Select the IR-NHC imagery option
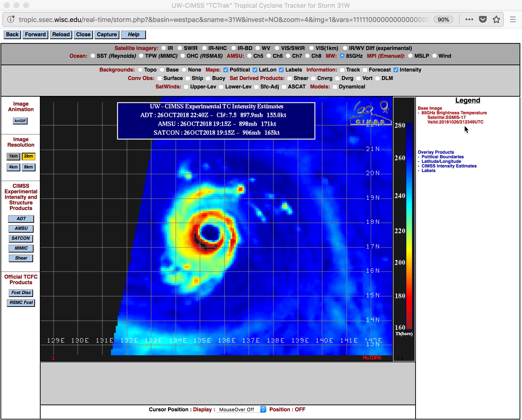The width and height of the screenshot is (522, 420). [204, 48]
